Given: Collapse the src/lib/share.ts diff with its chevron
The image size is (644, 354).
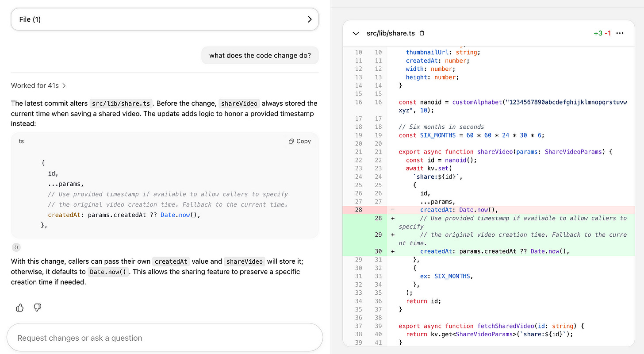Looking at the screenshot, I should click(x=356, y=33).
